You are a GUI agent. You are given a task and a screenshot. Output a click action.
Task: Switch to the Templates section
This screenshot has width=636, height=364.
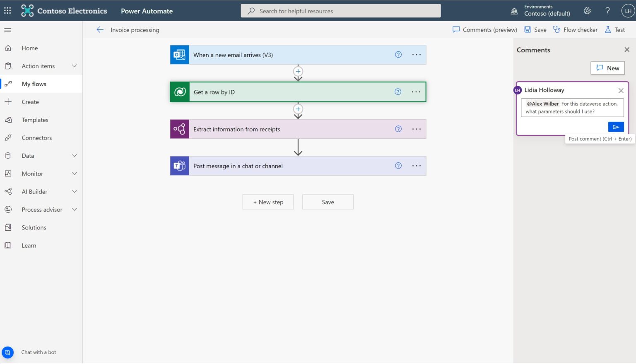tap(35, 120)
